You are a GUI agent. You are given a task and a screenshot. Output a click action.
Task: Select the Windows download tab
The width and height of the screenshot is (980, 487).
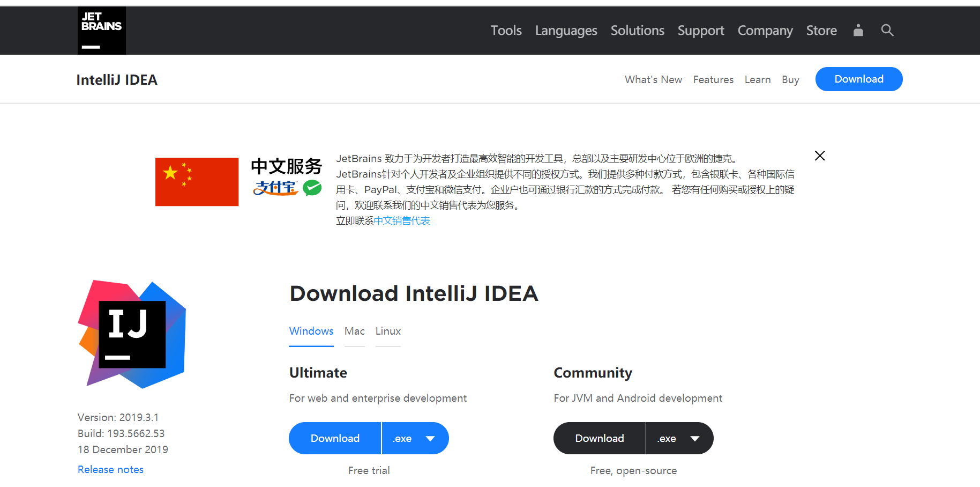311,331
